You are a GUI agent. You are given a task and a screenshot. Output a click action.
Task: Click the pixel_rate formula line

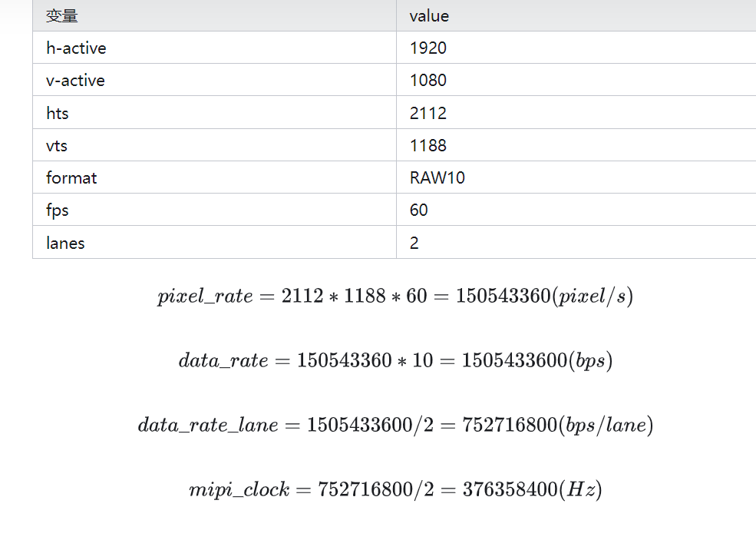(395, 296)
